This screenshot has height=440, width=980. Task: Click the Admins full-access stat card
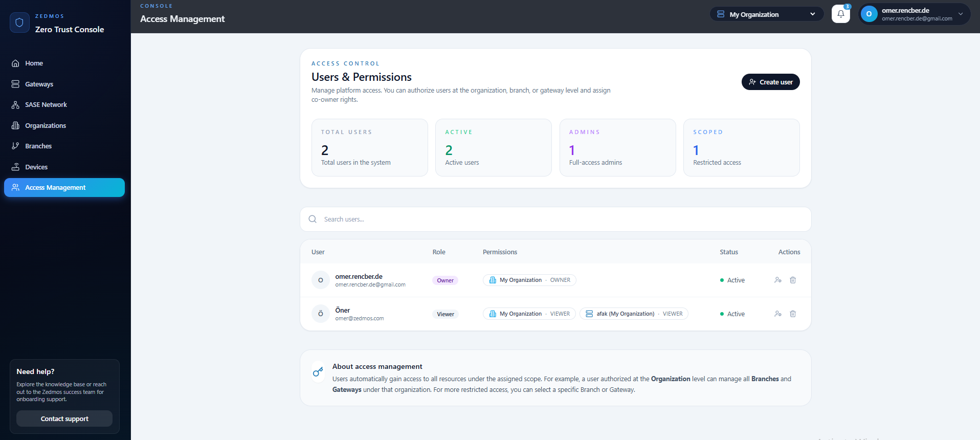click(x=617, y=147)
